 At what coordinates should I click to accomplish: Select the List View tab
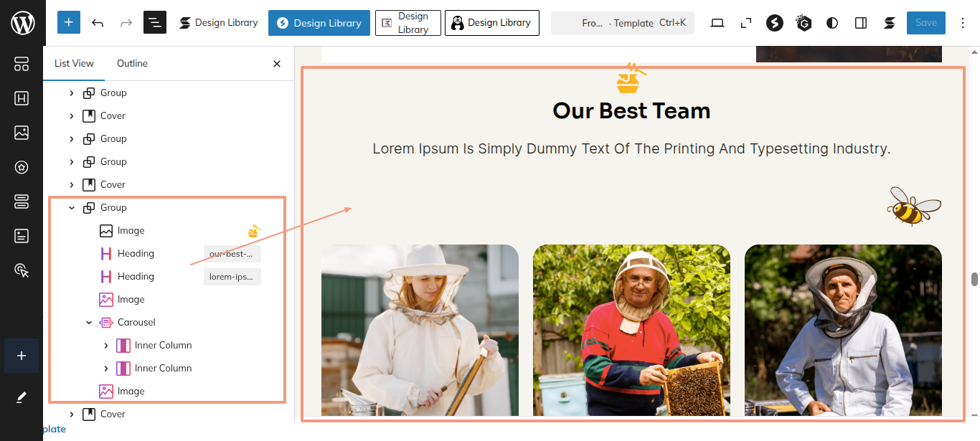tap(74, 64)
